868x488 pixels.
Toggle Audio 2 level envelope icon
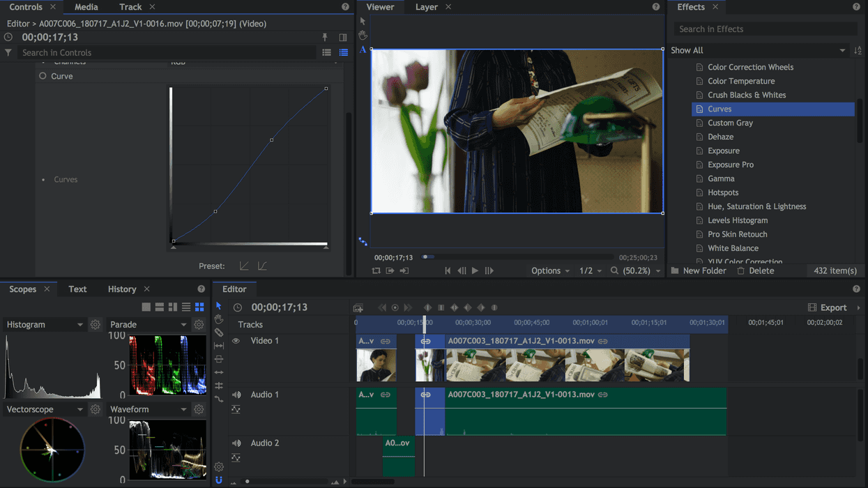pos(236,458)
